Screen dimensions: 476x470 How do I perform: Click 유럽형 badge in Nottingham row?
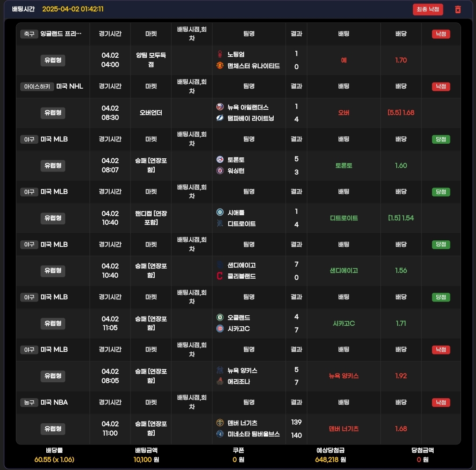click(x=53, y=60)
